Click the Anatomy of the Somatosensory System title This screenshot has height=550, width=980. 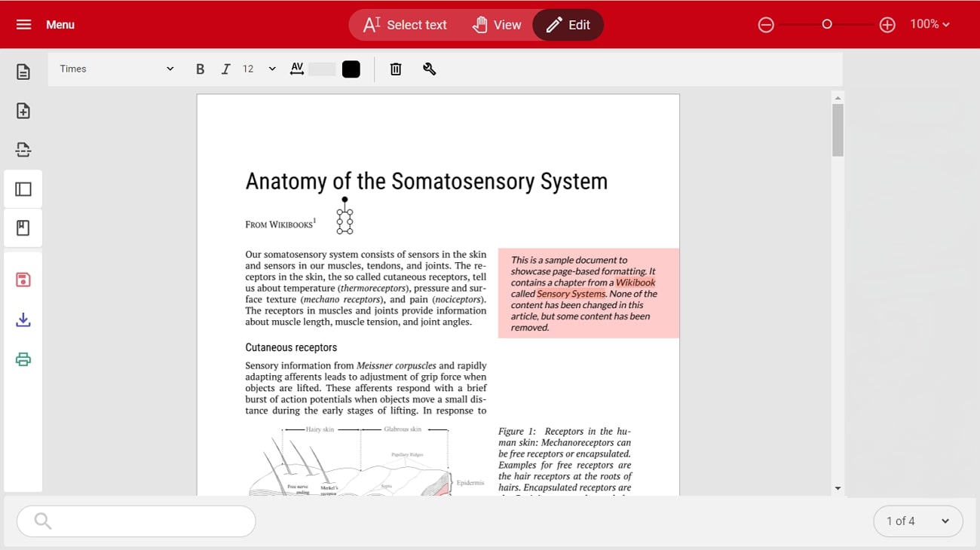427,182
